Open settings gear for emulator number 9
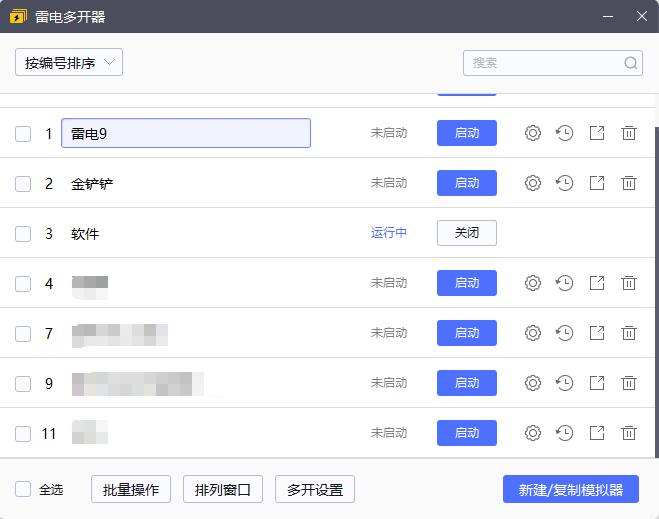This screenshot has height=519, width=659. pyautogui.click(x=532, y=383)
